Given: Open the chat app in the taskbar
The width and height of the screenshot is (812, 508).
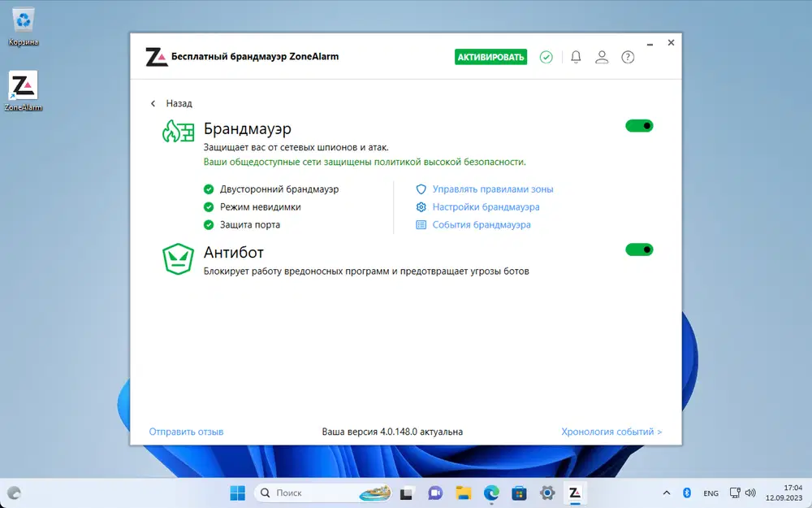Looking at the screenshot, I should (x=435, y=493).
